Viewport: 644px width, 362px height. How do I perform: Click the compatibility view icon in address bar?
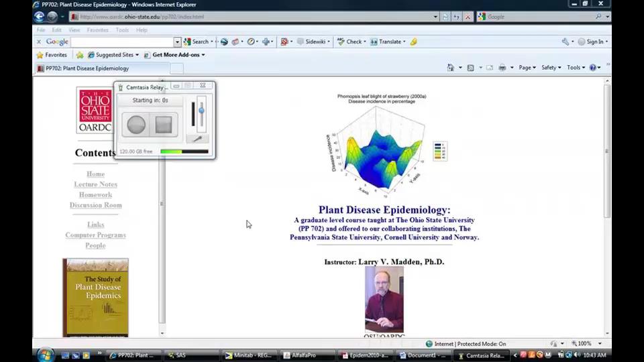tap(445, 17)
